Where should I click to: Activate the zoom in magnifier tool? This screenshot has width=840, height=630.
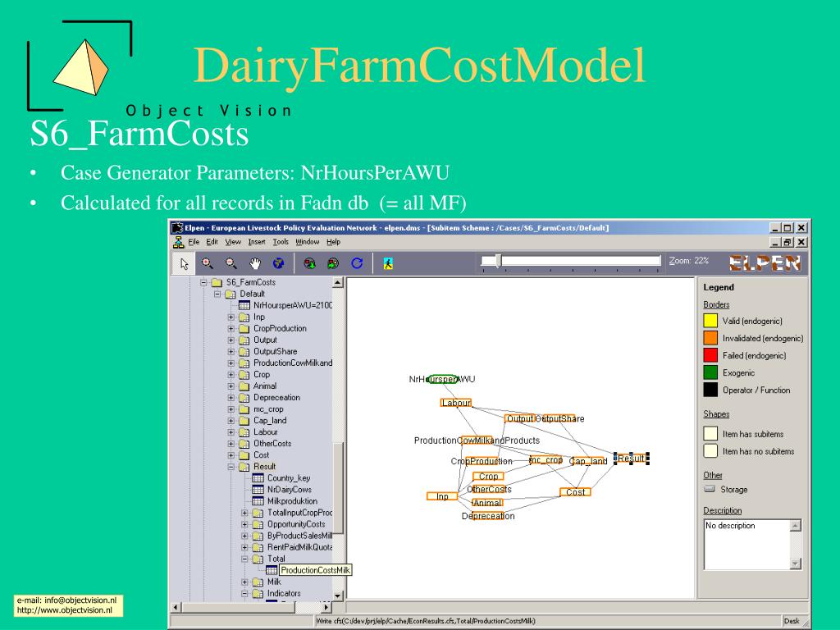pos(208,263)
